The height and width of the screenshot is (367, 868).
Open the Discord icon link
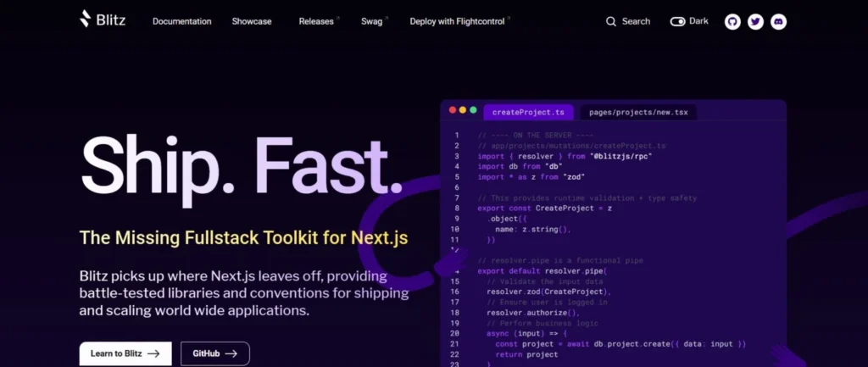pos(778,21)
